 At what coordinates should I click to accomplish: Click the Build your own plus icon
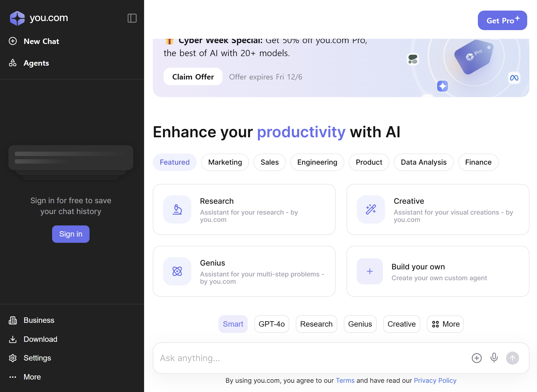(370, 271)
